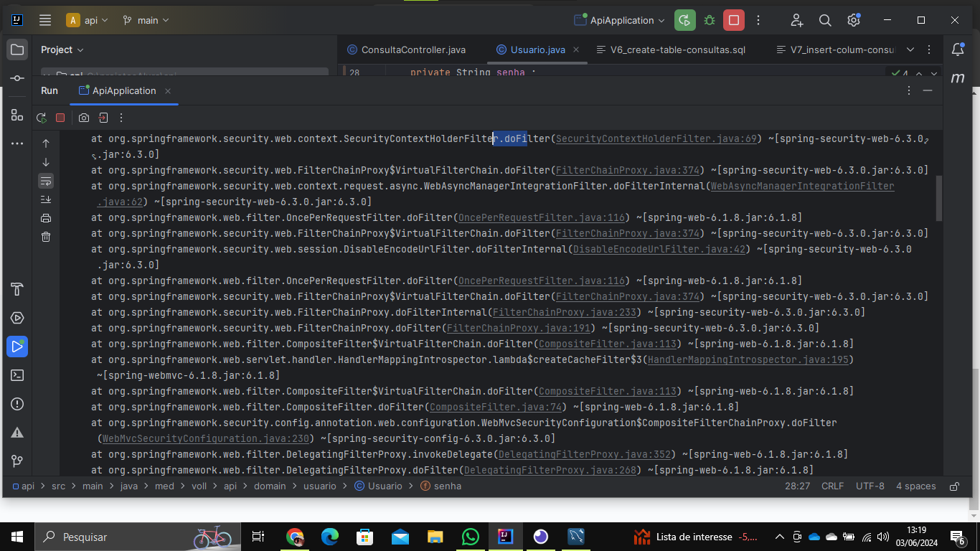Open V6_create-table-consultas.sql tab
The height and width of the screenshot is (551, 980).
pos(671,50)
